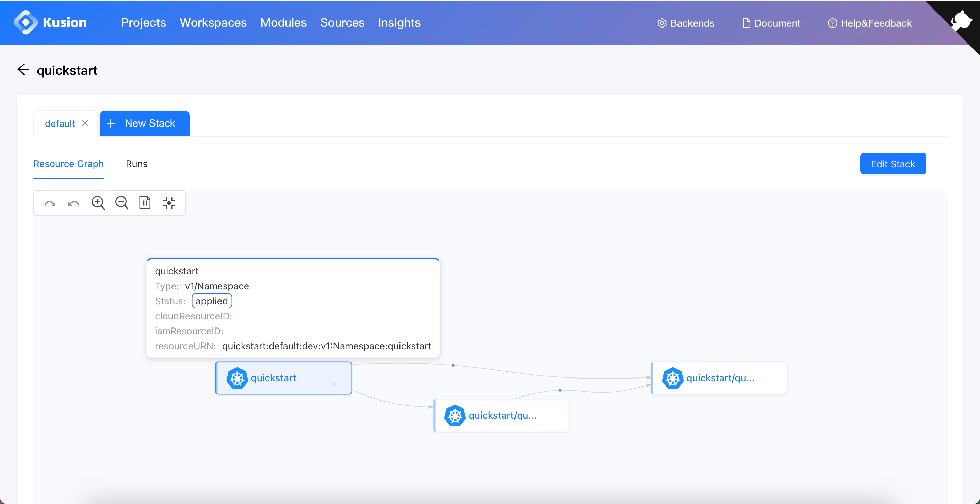Open the Backends settings
Screen dimensions: 980x504
point(685,22)
